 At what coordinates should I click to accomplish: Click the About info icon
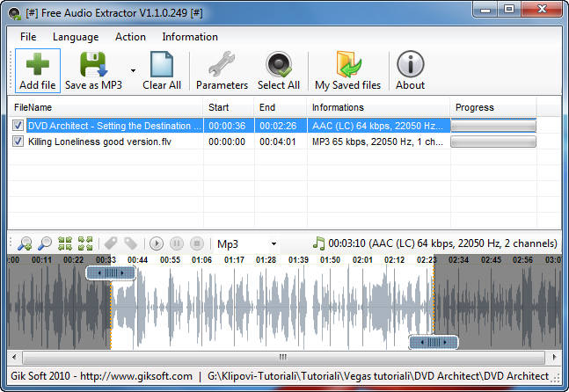(x=410, y=64)
